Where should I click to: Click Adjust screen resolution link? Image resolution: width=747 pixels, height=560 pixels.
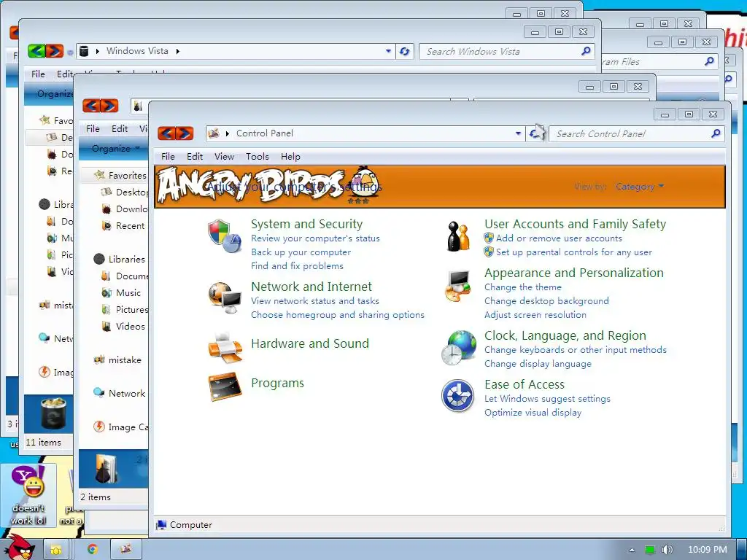coord(535,315)
